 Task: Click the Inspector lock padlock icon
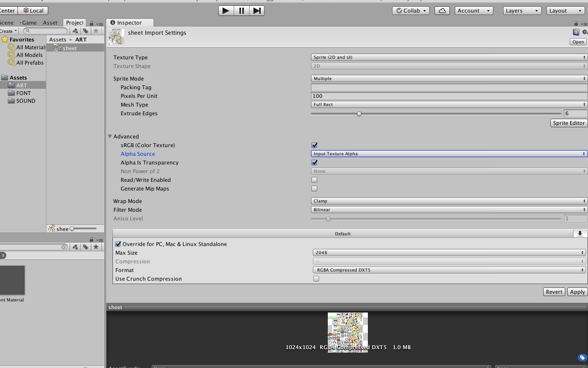(x=576, y=22)
